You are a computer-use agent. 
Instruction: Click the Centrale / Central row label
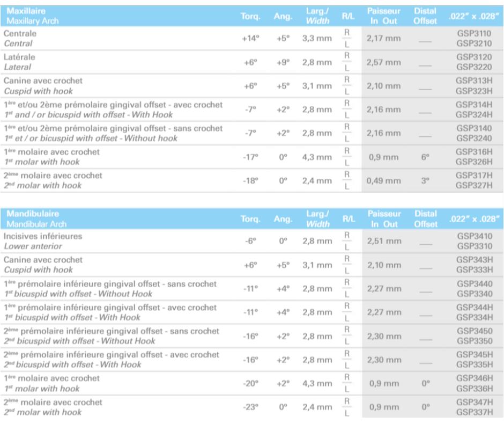pos(20,38)
